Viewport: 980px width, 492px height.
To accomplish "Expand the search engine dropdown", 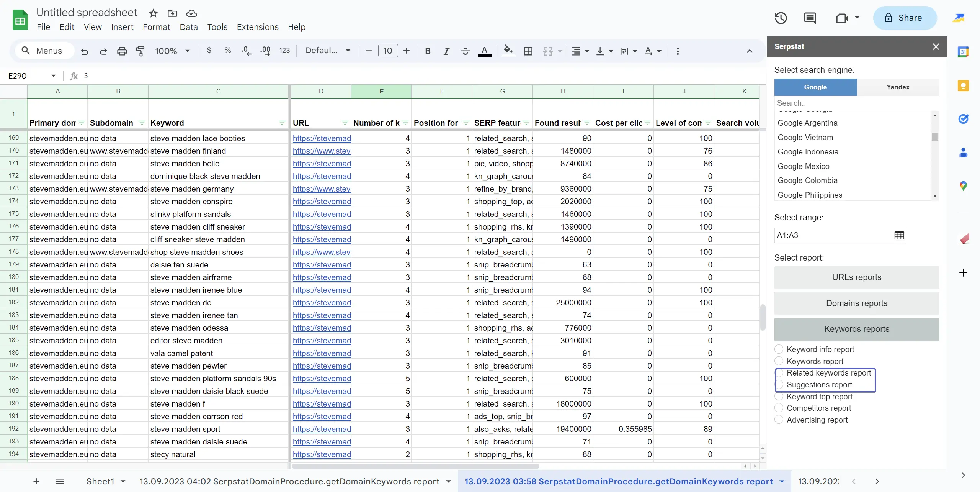I will (934, 195).
